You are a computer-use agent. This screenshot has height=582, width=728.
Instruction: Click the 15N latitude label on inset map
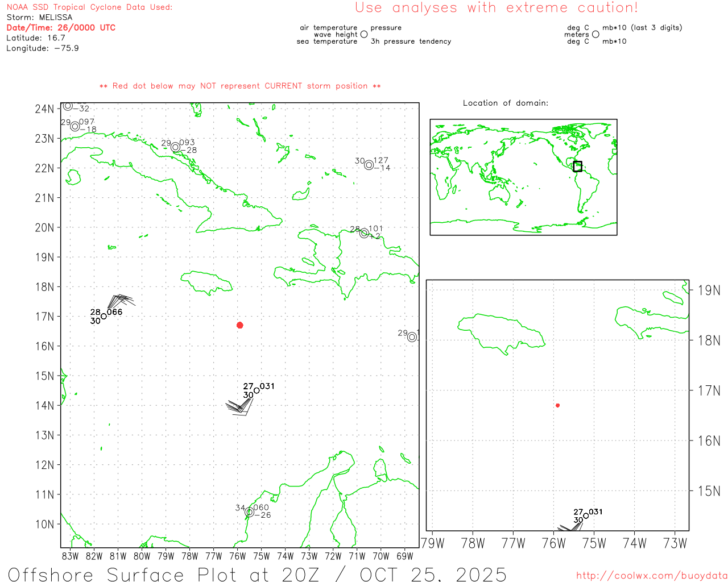point(709,491)
